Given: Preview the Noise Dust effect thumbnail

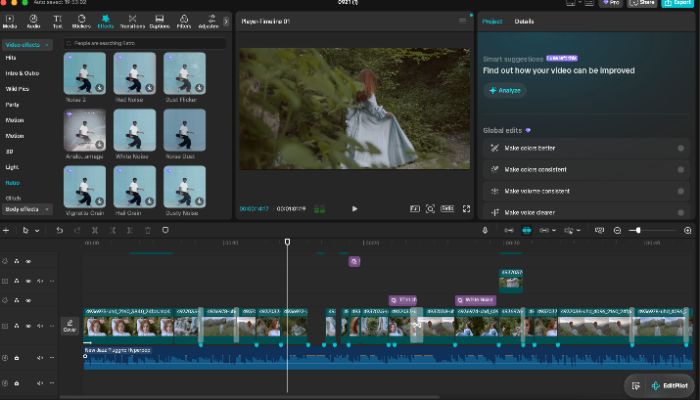Looking at the screenshot, I should (184, 130).
